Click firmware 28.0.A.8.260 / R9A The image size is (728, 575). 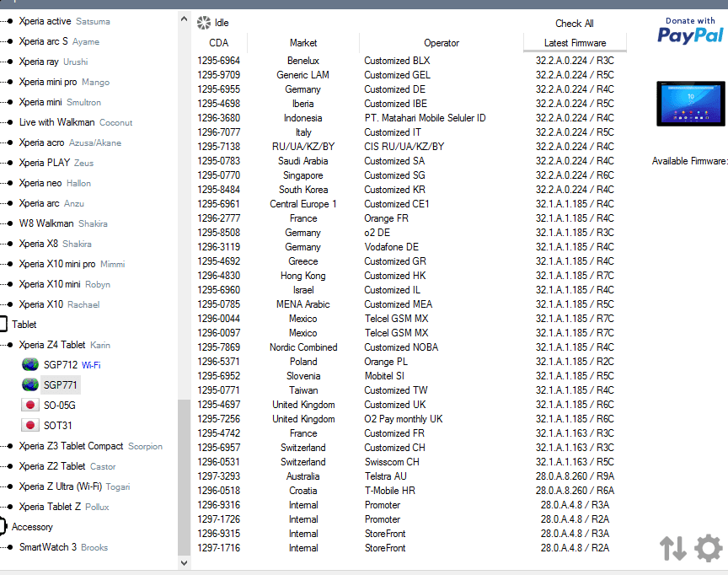575,476
